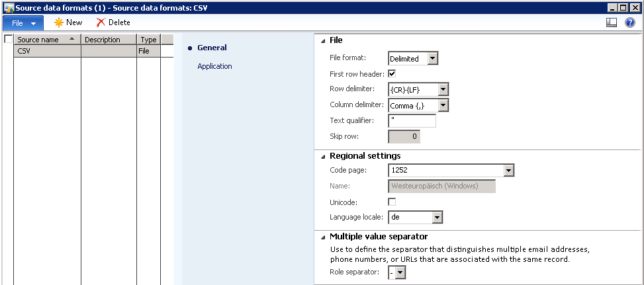Open the help question mark icon
Viewport: 644px width, 285px height.
(x=630, y=23)
